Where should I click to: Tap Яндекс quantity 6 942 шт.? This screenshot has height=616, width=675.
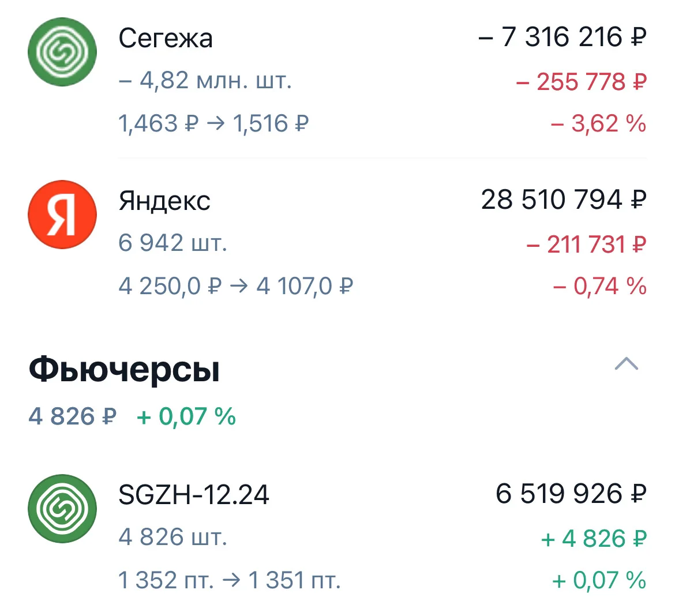coord(172,243)
